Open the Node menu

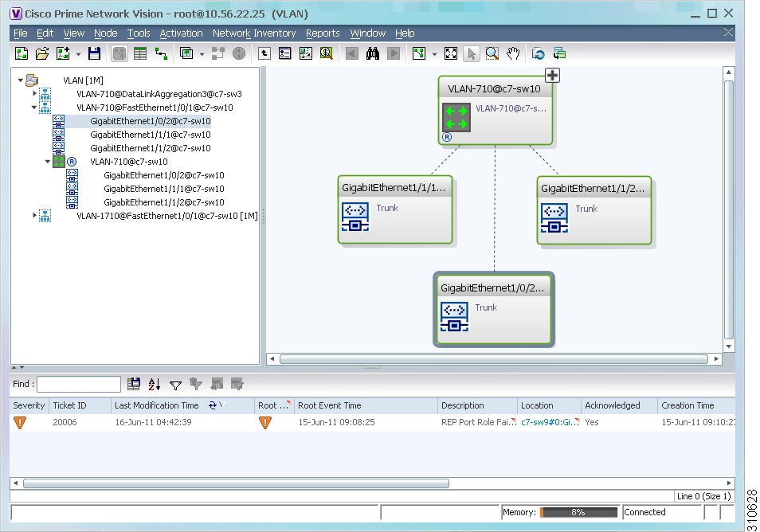pos(106,33)
